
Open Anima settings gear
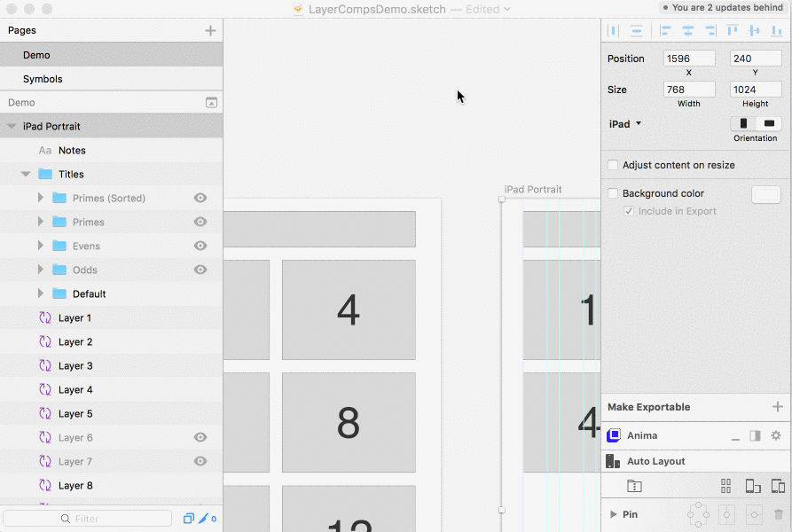click(x=776, y=435)
